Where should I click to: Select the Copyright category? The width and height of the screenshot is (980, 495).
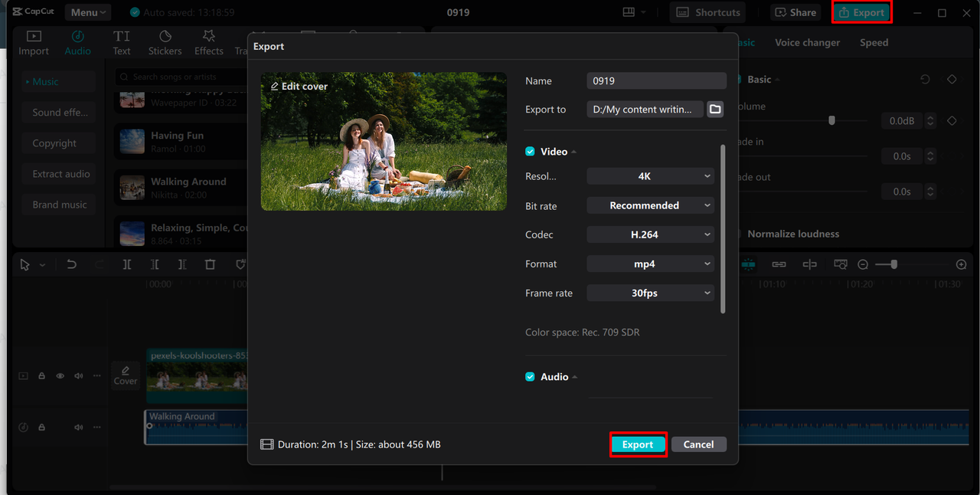[59, 143]
